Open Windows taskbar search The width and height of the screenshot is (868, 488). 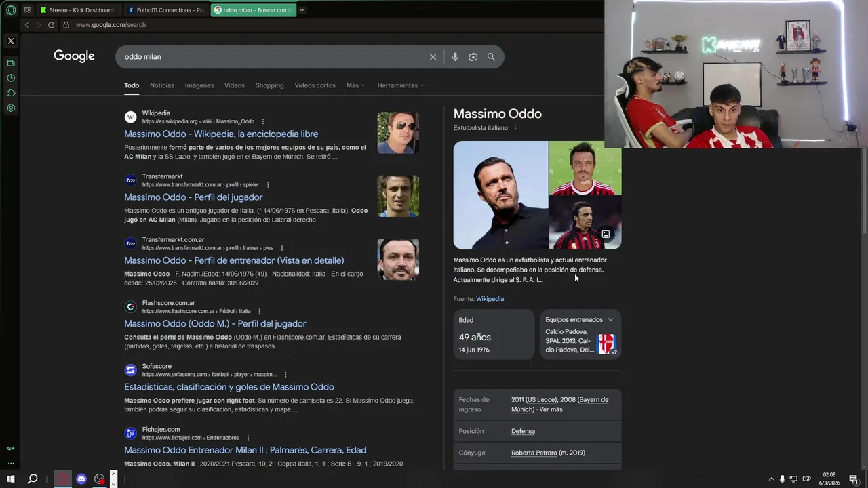(x=33, y=479)
